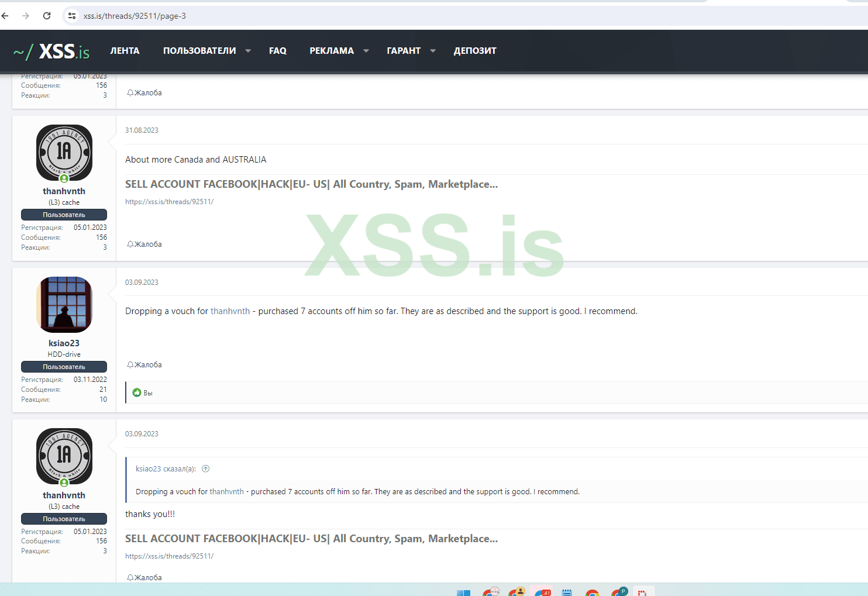Open the xss.is/threads/92511 URL in the 31.08.2023 post

click(x=170, y=202)
